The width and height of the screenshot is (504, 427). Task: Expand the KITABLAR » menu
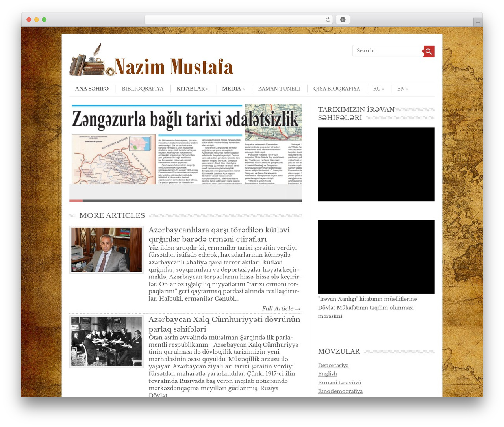click(193, 89)
